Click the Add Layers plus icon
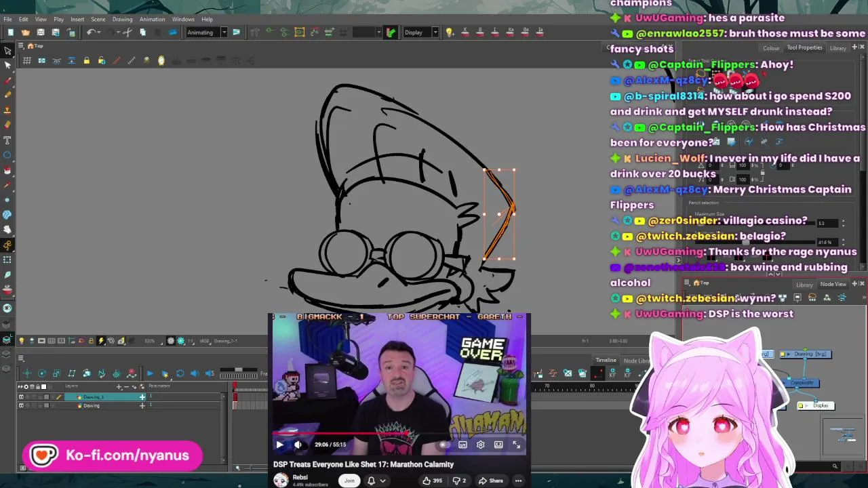This screenshot has width=868, height=488. (x=119, y=386)
